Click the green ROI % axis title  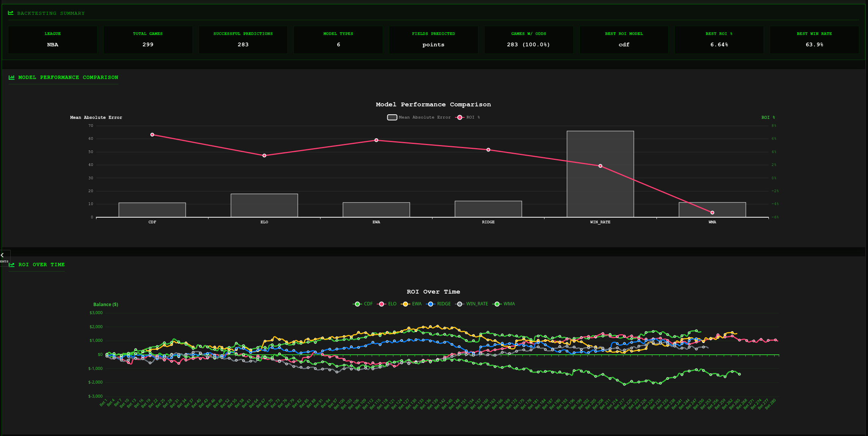[768, 118]
